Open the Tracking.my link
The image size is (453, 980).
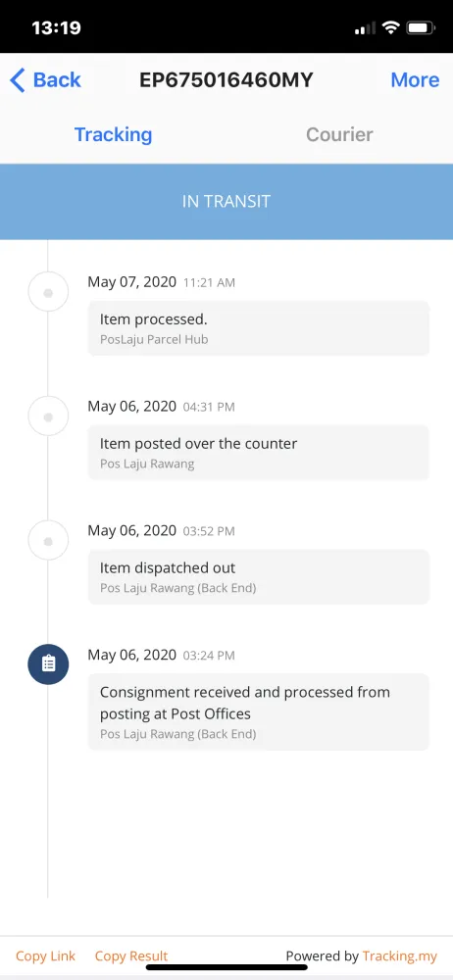[x=400, y=955]
